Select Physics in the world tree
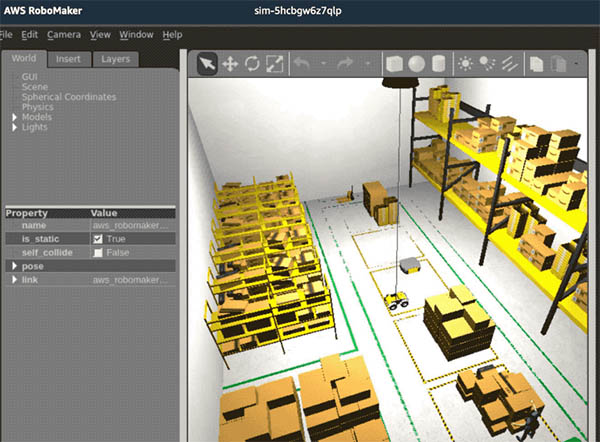600x442 pixels. 38,107
